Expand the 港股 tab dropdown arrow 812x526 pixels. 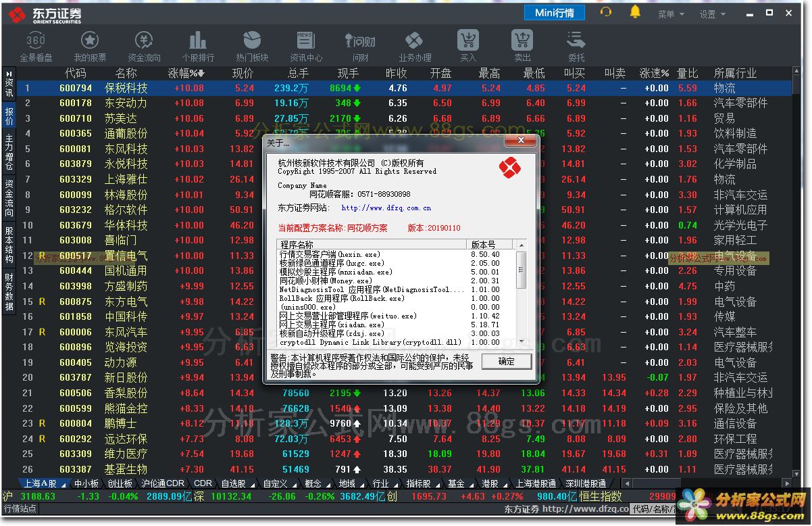505,484
